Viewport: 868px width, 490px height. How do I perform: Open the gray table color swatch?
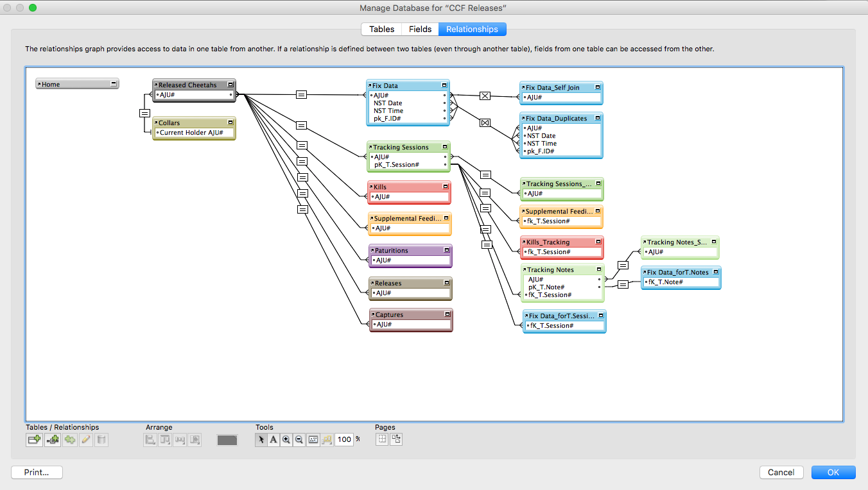227,440
